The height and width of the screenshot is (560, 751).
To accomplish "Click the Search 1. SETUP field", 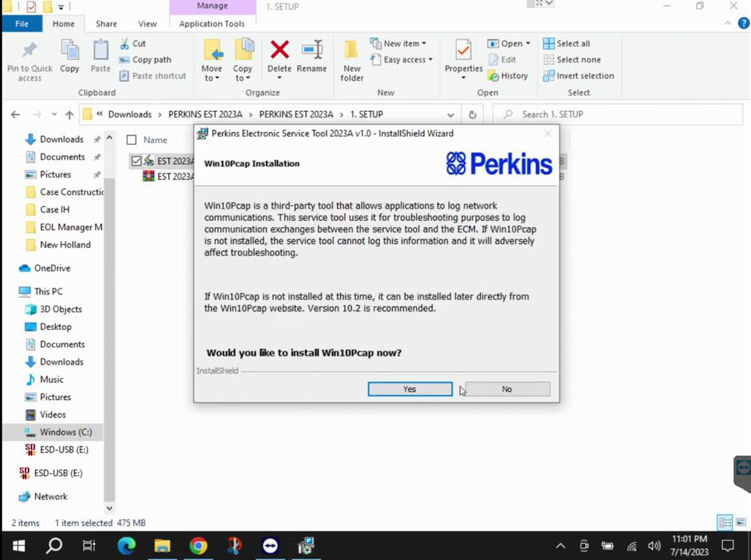I will [618, 114].
